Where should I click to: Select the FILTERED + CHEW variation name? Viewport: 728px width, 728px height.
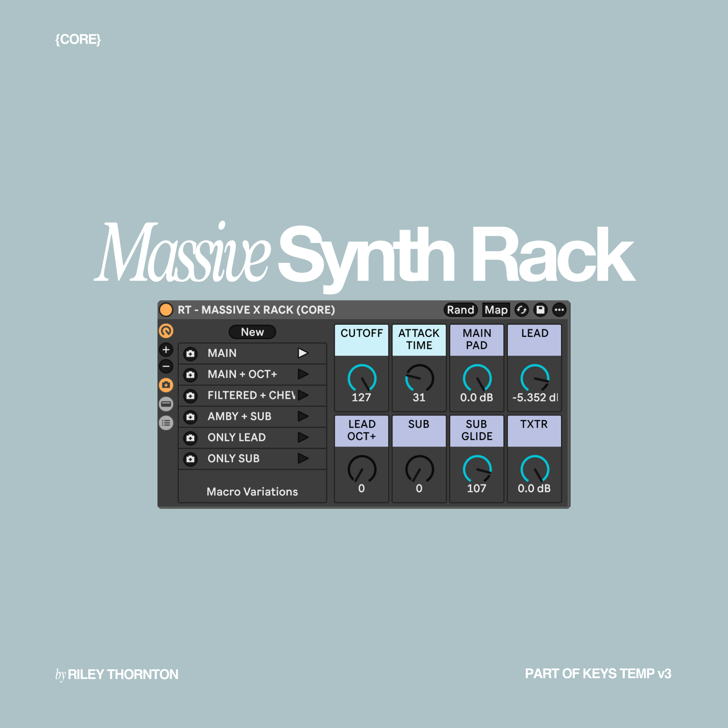(x=251, y=395)
